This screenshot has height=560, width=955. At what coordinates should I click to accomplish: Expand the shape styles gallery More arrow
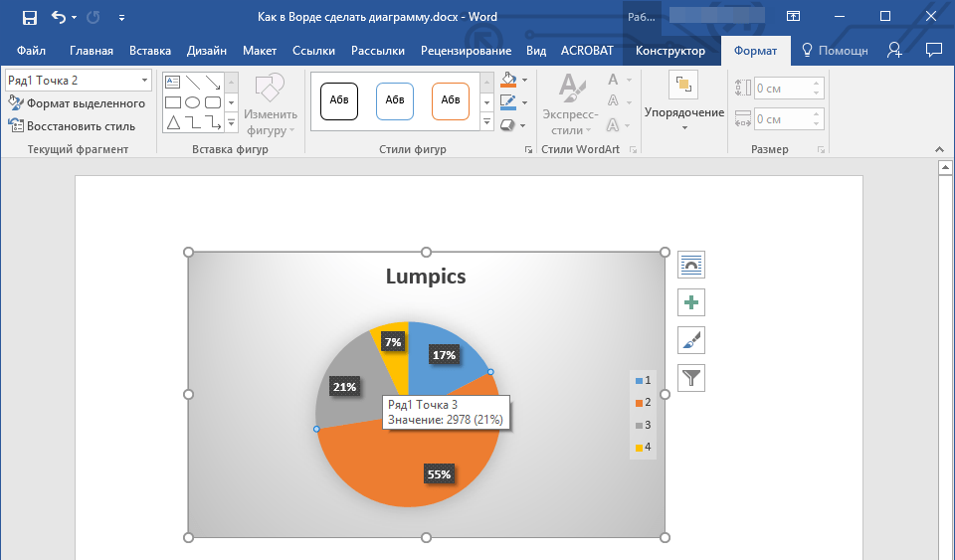[486, 122]
